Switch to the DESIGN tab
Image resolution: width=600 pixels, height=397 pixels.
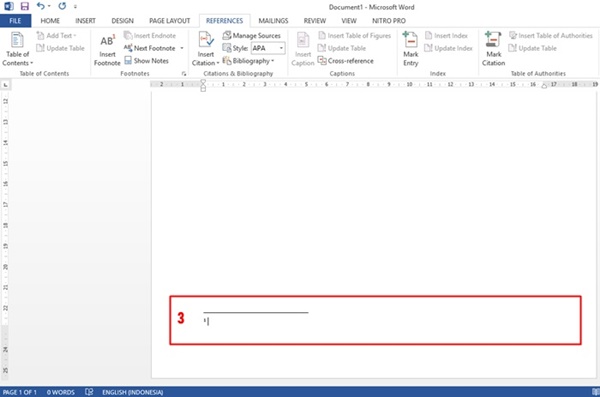(x=122, y=21)
